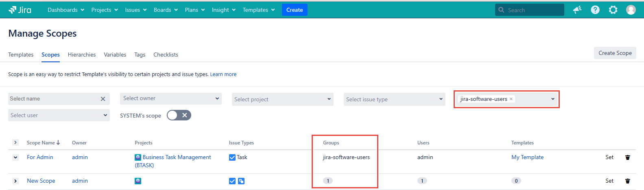The height and width of the screenshot is (190, 644).
Task: Click the Create Scope button
Action: (x=615, y=53)
